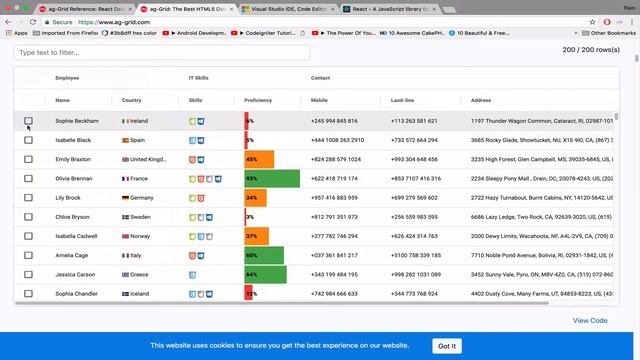This screenshot has height=360, width=640.
Task: Click the United Kingdom flag icon
Action: pos(125,160)
